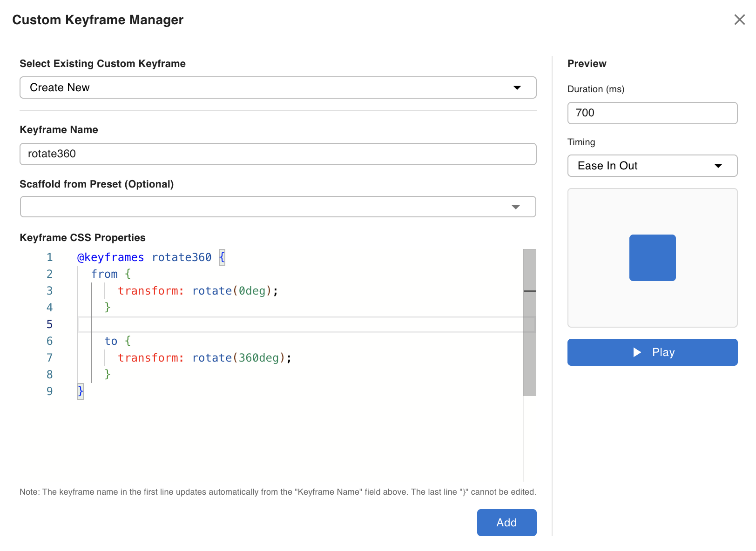
Task: Open the Timing Ease In Out dropdown
Action: [652, 166]
